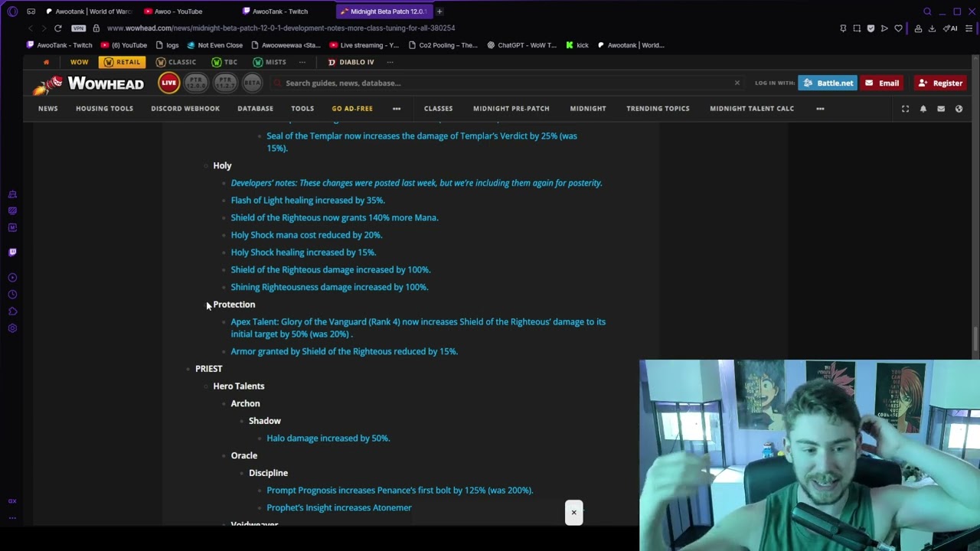Open the Not Even Close bookmark

[214, 45]
